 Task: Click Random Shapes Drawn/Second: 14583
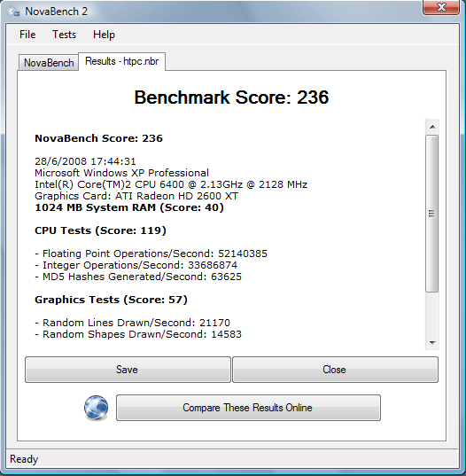(x=138, y=334)
